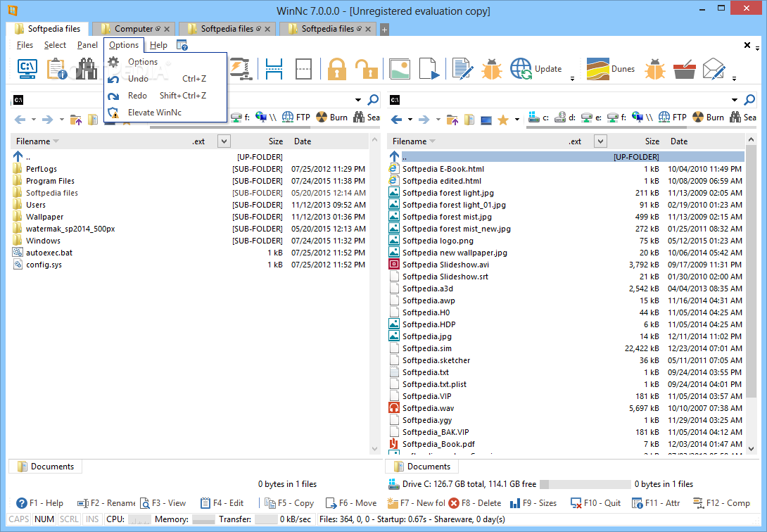Click F6 - Move button
The image size is (767, 532).
point(350,502)
